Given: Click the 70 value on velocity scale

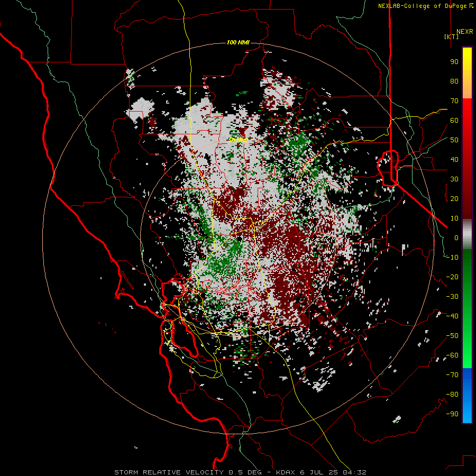Looking at the screenshot, I should 454,101.
